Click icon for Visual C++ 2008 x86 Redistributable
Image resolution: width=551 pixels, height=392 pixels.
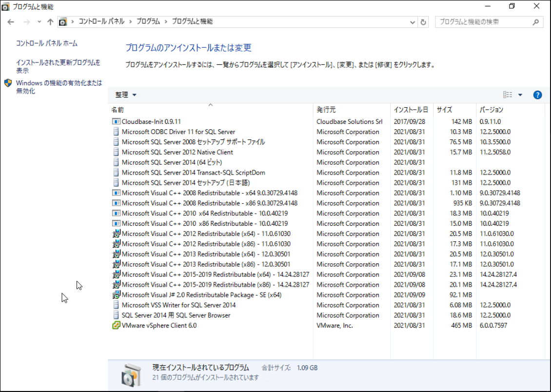point(116,203)
